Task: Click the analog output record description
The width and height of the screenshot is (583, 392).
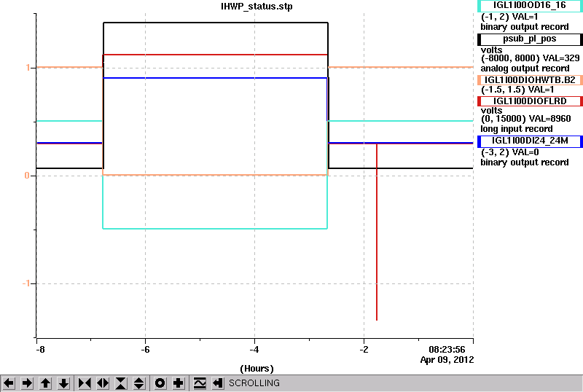Action: coord(525,68)
